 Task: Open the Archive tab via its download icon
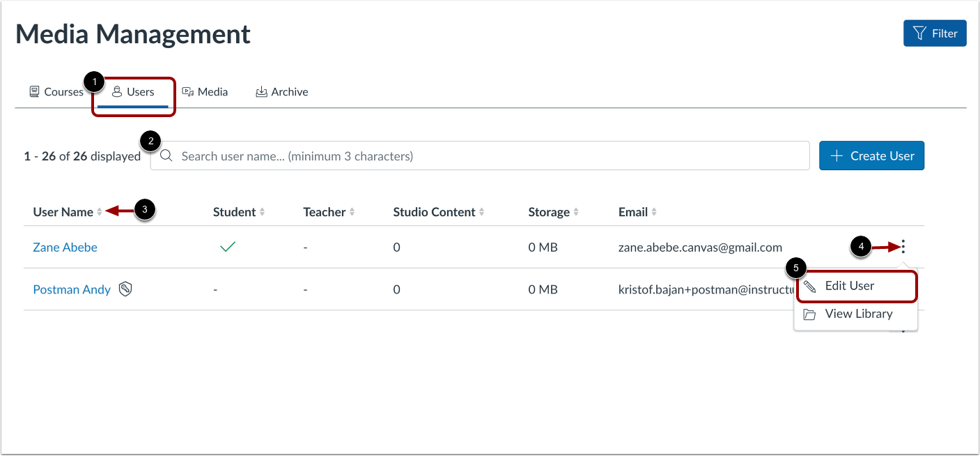coord(262,91)
